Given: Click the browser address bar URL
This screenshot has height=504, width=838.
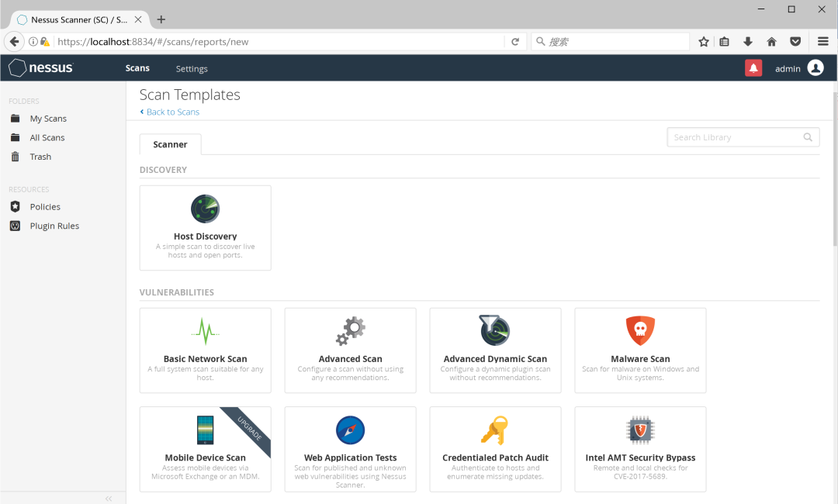Looking at the screenshot, I should coord(153,42).
